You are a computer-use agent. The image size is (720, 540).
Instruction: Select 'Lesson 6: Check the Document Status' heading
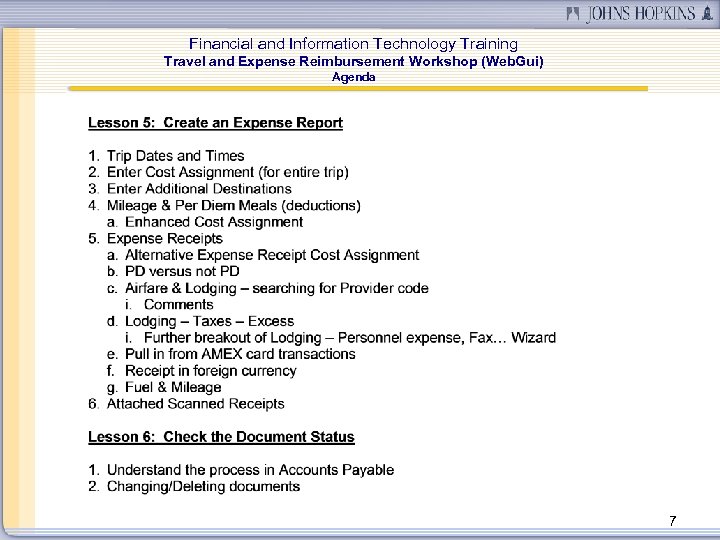coord(221,437)
